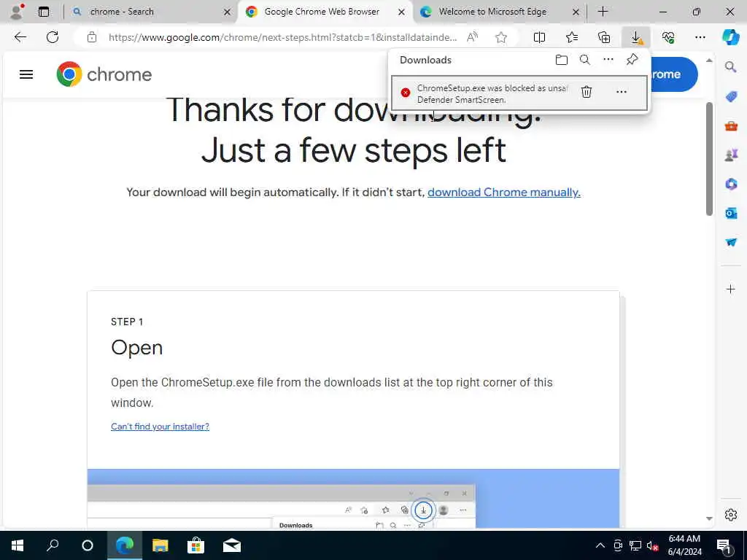The width and height of the screenshot is (747, 560).
Task: Open Browser essentials heart icon
Action: 668,37
